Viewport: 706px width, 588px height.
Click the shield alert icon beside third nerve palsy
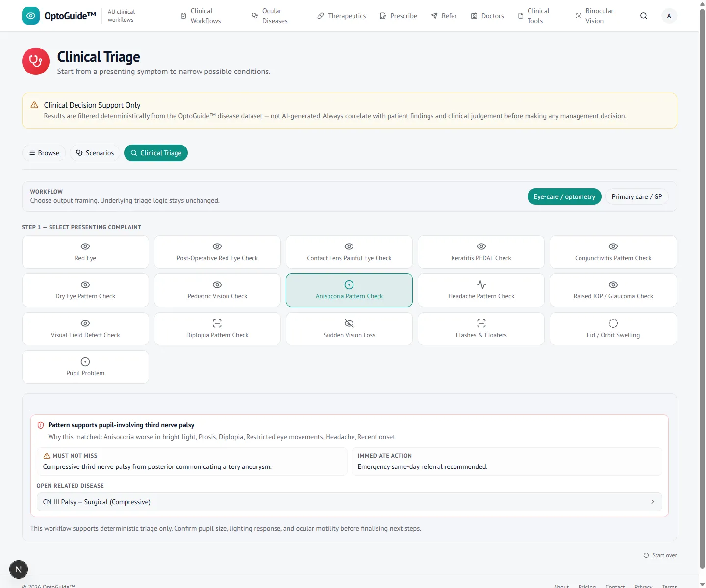41,425
